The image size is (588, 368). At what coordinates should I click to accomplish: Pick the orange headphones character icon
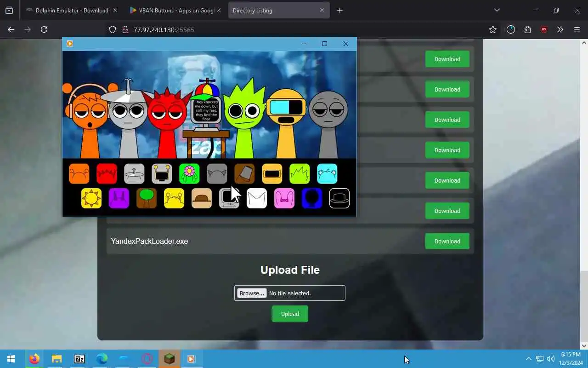[79, 174]
